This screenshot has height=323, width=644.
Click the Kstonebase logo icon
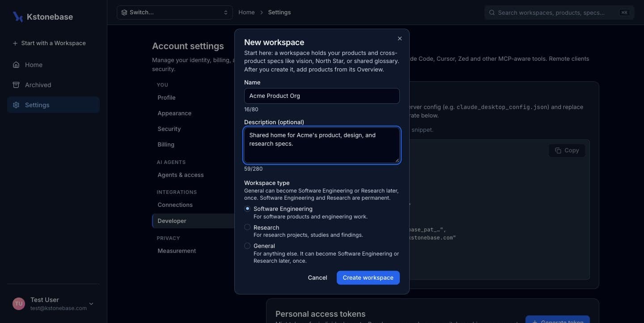(18, 17)
